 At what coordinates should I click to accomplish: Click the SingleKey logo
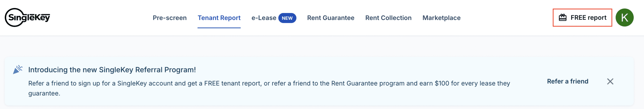(x=27, y=18)
